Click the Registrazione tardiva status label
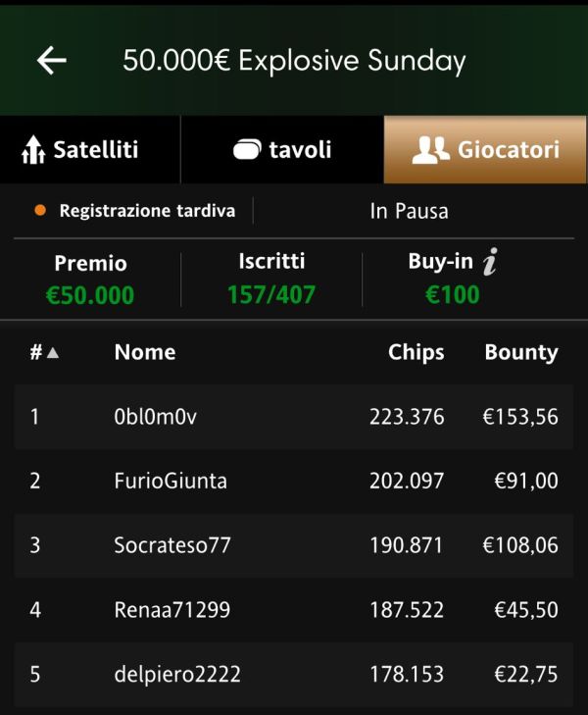 click(x=147, y=211)
